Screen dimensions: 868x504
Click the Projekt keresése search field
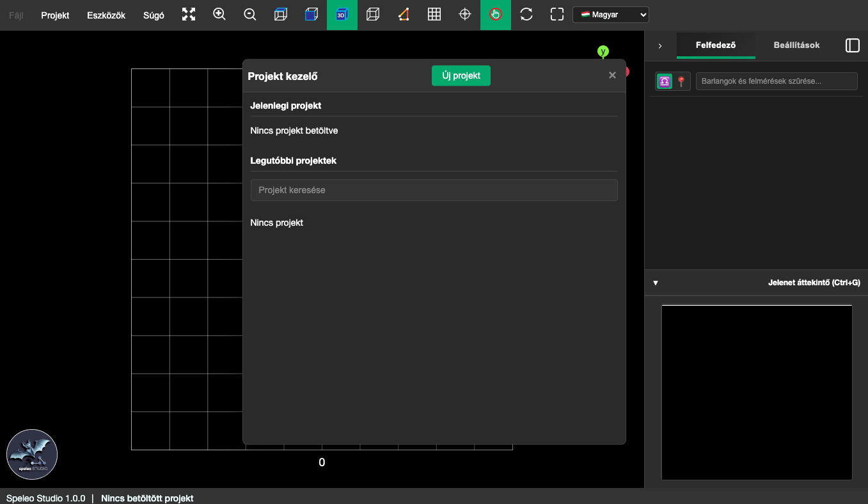[x=434, y=190]
